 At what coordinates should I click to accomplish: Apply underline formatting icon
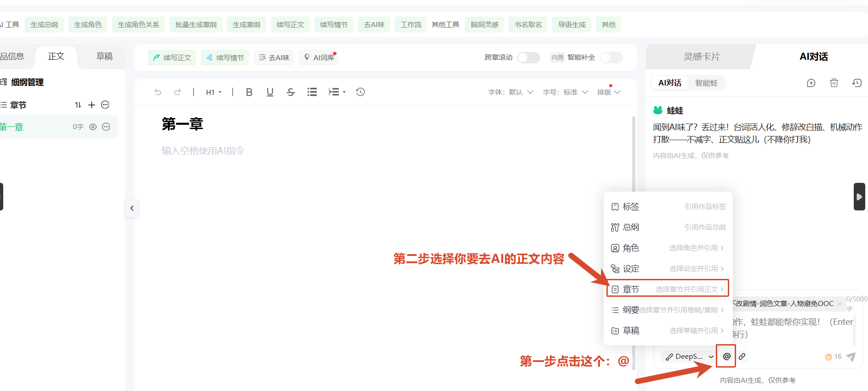click(270, 92)
